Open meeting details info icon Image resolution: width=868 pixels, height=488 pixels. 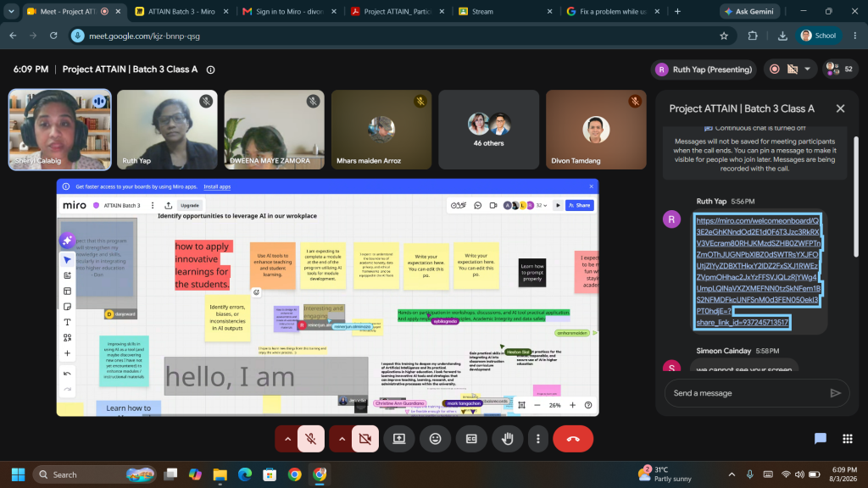tap(210, 69)
